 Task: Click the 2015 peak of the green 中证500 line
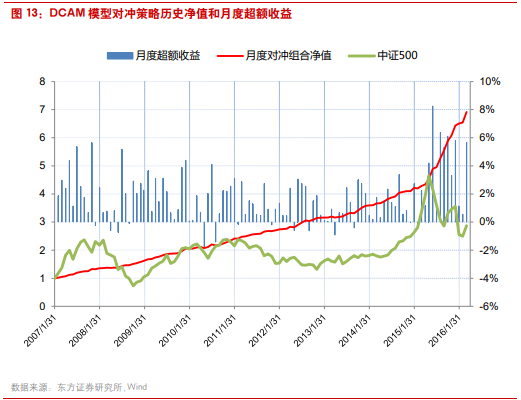click(429, 176)
